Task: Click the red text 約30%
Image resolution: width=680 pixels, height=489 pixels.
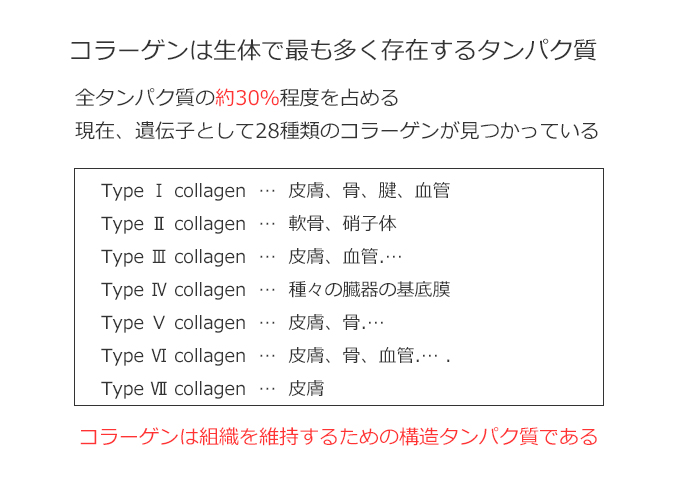Action: click(247, 98)
